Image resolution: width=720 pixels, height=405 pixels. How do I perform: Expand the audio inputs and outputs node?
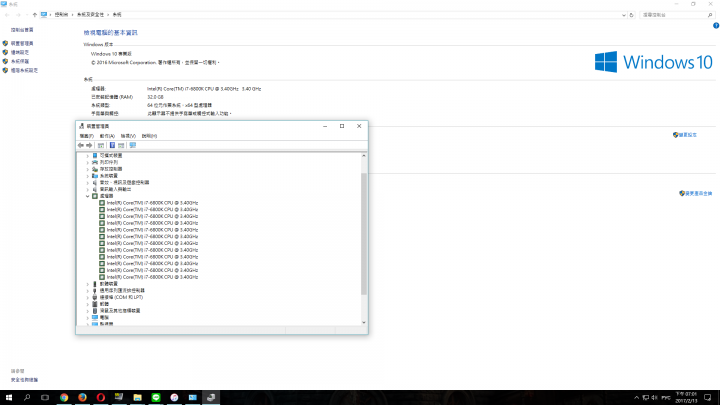pyautogui.click(x=88, y=189)
